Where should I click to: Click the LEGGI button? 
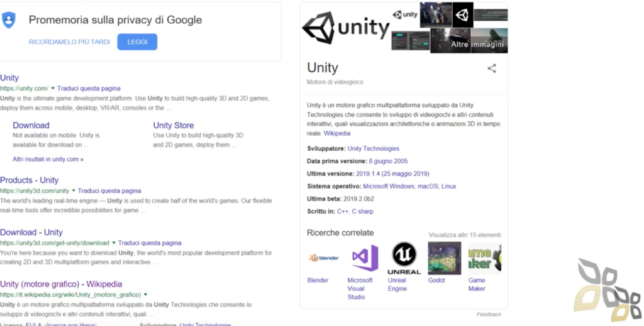[137, 42]
